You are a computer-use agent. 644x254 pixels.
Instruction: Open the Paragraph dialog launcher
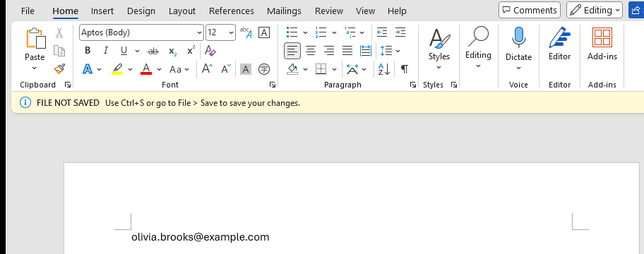coord(413,85)
